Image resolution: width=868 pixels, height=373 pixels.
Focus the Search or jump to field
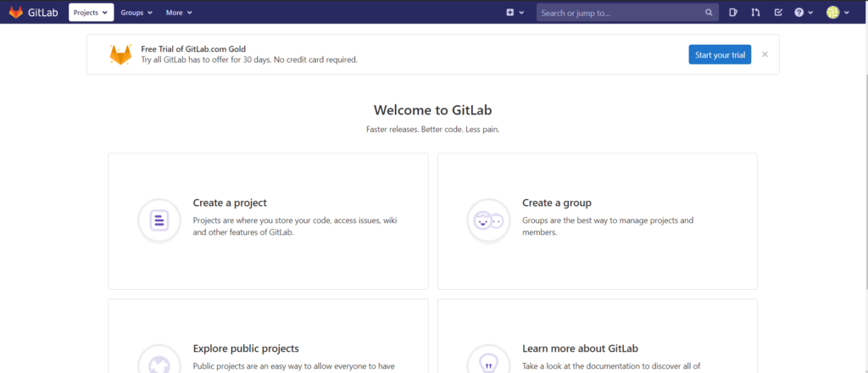point(627,12)
